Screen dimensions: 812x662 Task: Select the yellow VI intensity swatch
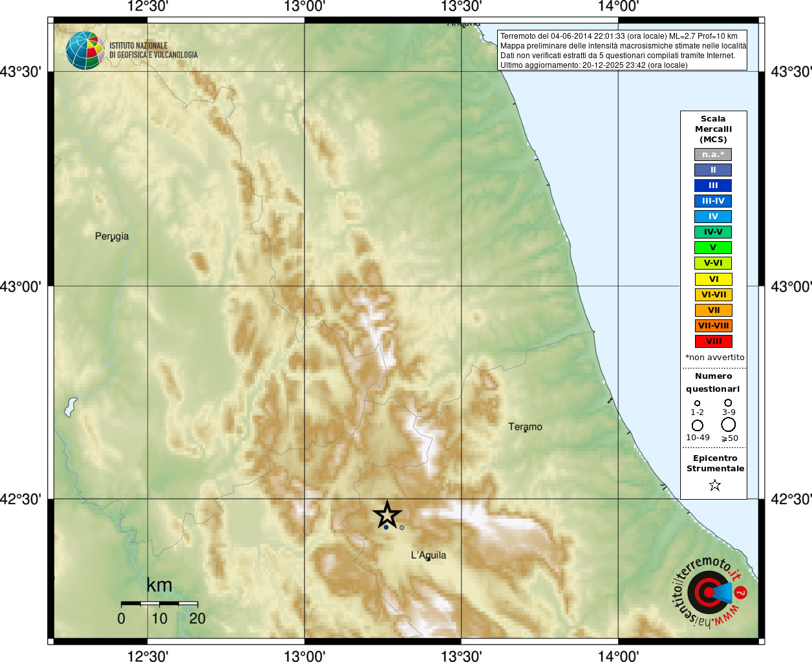pos(713,279)
